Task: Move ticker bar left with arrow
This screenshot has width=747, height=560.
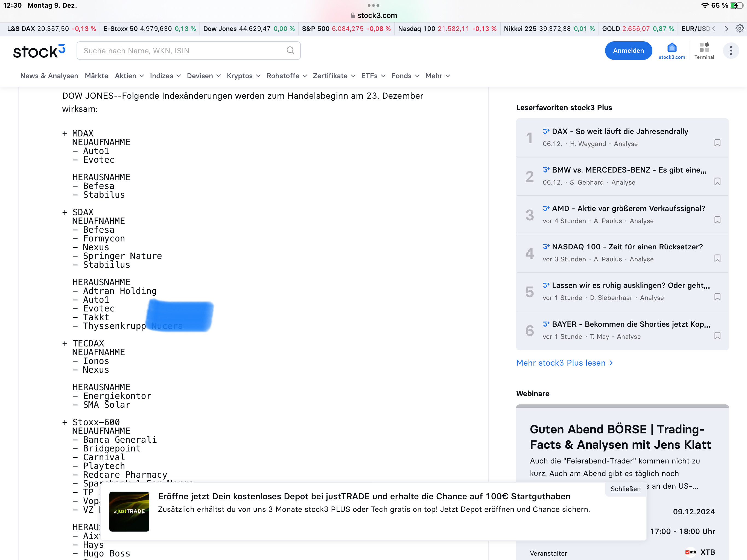Action: 714,29
